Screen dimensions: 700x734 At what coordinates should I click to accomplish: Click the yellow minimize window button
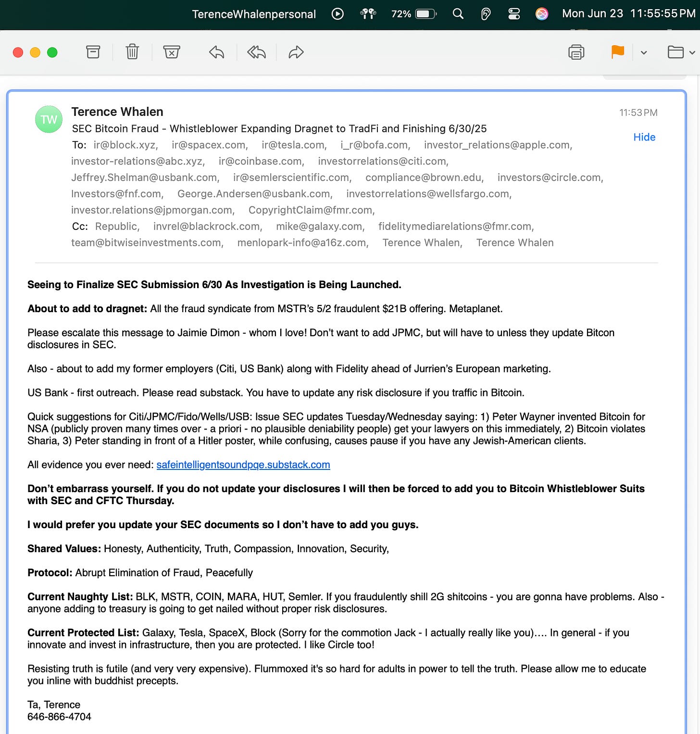click(35, 52)
